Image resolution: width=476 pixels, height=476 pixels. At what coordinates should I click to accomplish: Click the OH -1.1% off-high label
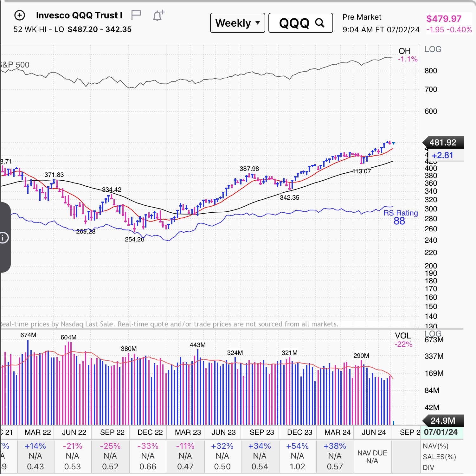(408, 55)
